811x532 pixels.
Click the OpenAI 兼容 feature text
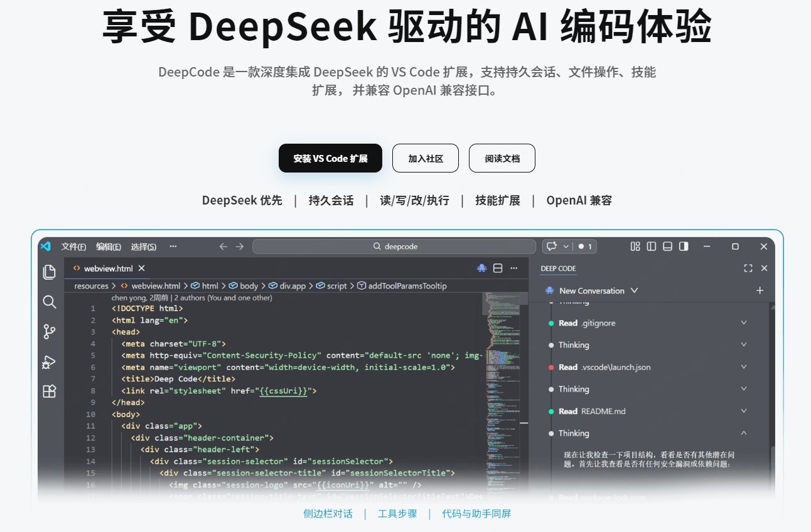[x=579, y=201]
